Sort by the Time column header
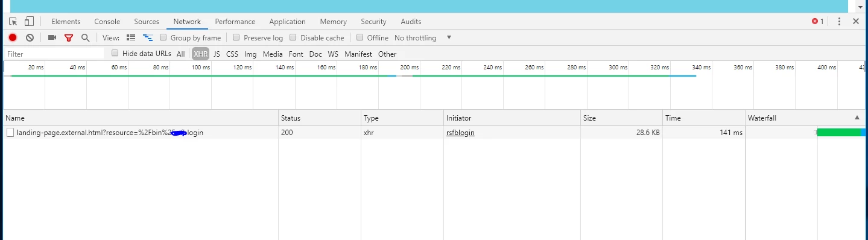The height and width of the screenshot is (240, 868). tap(704, 118)
